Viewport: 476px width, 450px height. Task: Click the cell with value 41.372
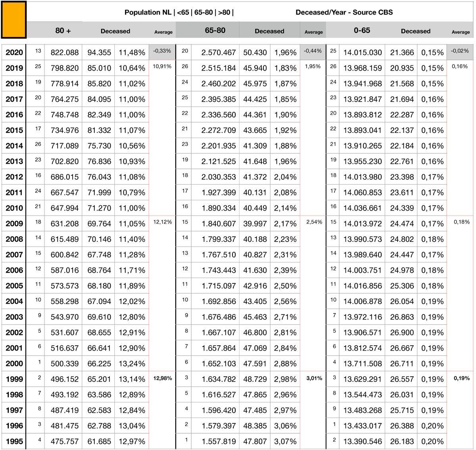point(255,177)
